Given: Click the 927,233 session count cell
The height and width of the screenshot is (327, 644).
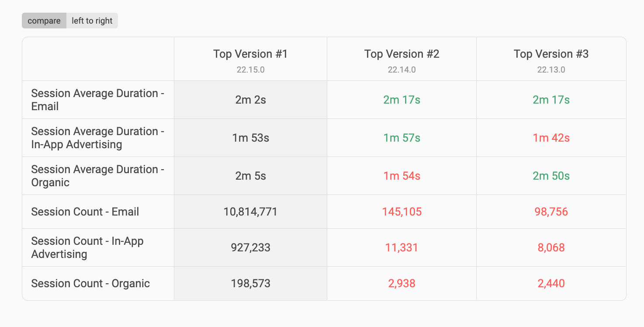Looking at the screenshot, I should [x=250, y=248].
